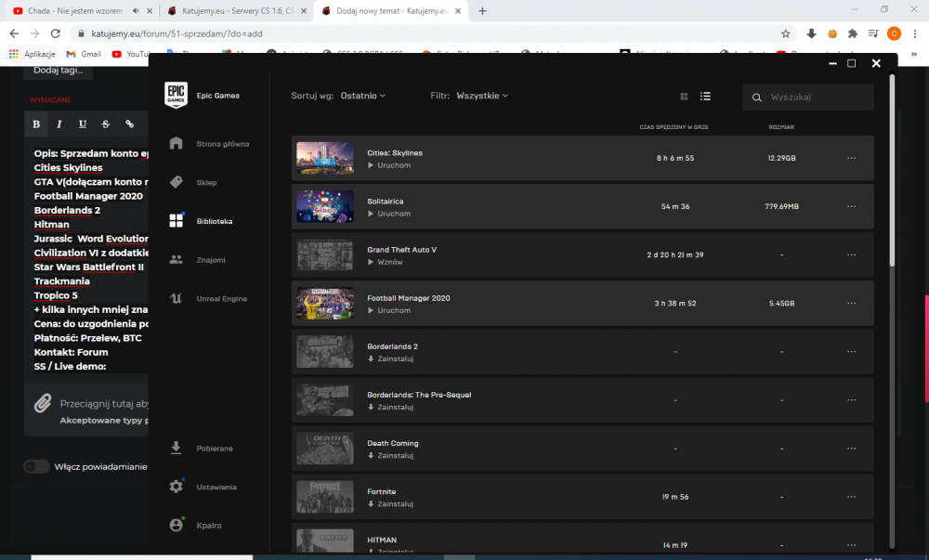Select Dodaj nowy temat tab
The image size is (929, 560).
391,10
